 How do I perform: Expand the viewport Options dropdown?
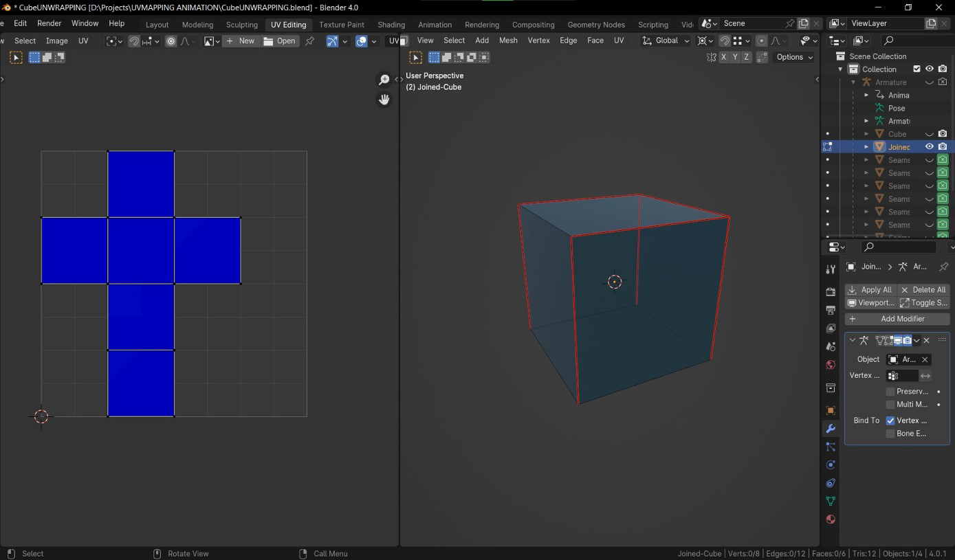click(794, 57)
